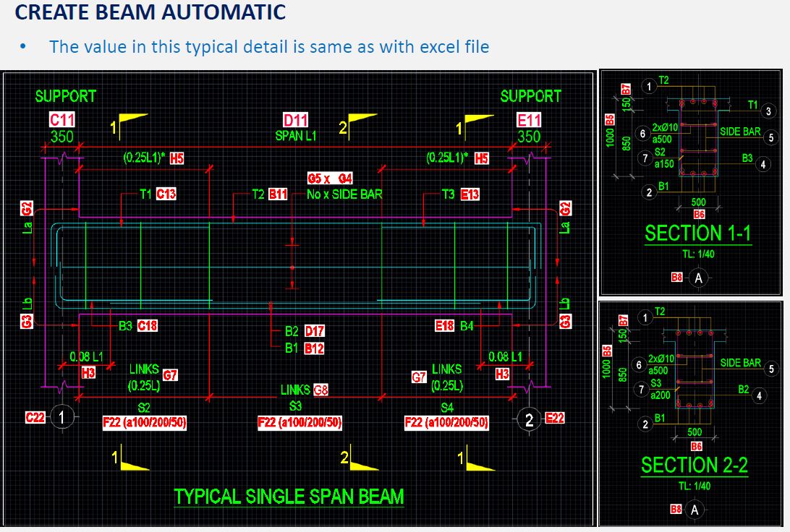Image resolution: width=790 pixels, height=532 pixels.
Task: Click the E22 tag at right axis
Action: point(555,418)
